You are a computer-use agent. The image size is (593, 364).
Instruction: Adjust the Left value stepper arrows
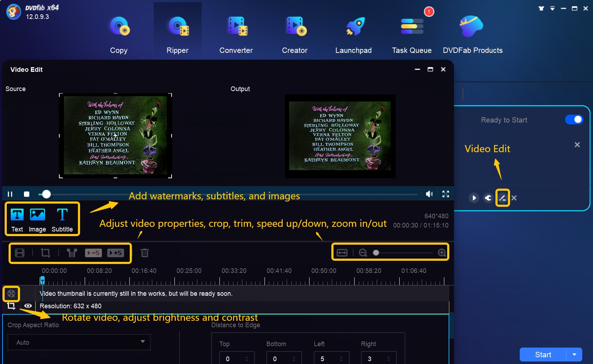coord(341,359)
